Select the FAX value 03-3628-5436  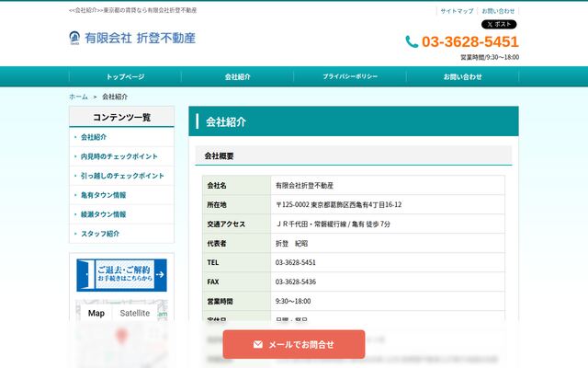coord(296,282)
